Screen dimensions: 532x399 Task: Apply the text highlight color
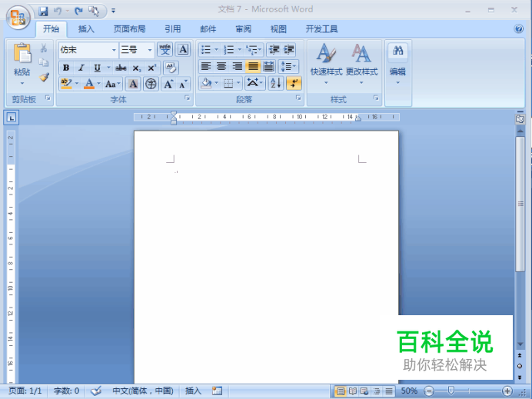(x=66, y=84)
